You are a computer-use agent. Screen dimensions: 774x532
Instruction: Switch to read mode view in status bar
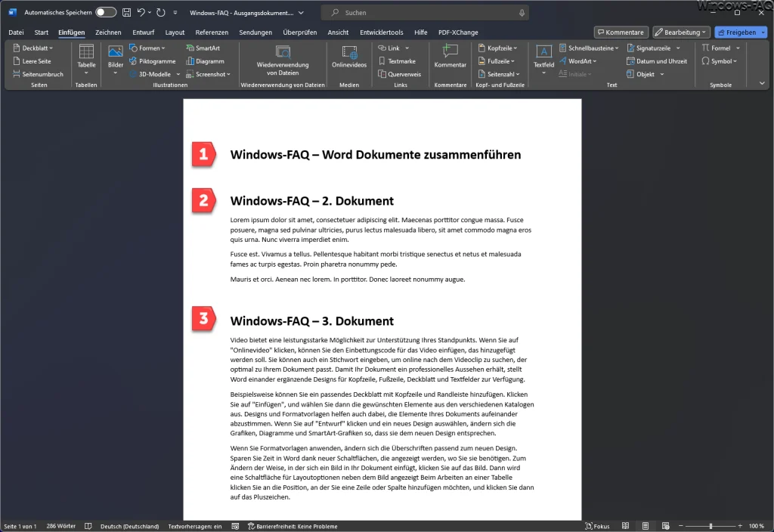pos(625,526)
